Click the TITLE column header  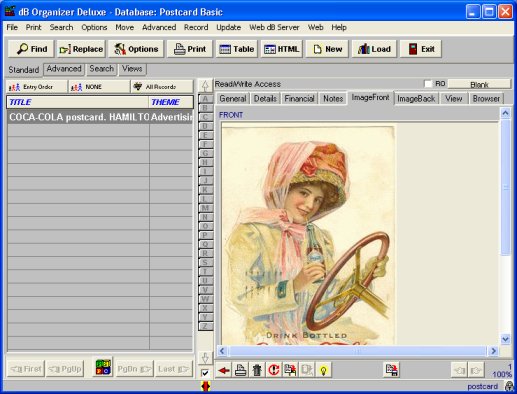pyautogui.click(x=78, y=102)
